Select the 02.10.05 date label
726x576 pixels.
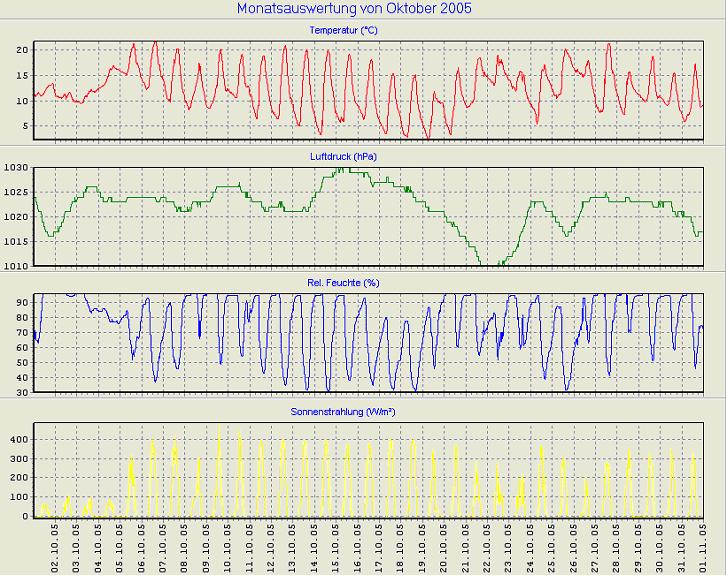tap(56, 546)
